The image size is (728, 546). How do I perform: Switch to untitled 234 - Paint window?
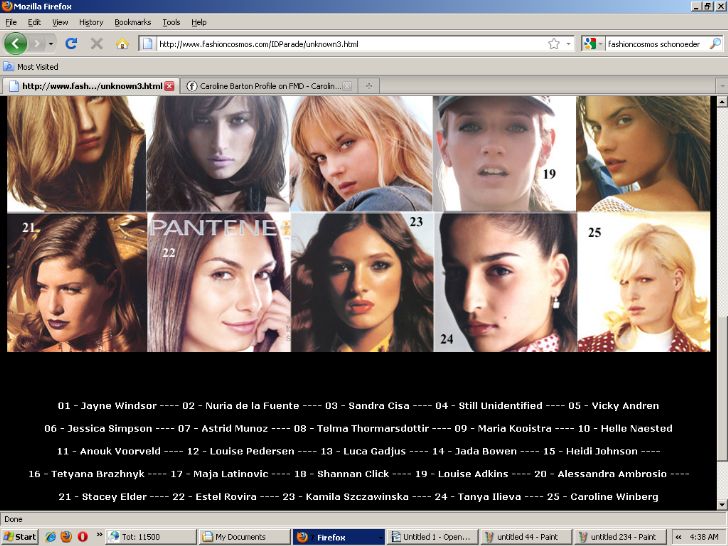click(620, 537)
